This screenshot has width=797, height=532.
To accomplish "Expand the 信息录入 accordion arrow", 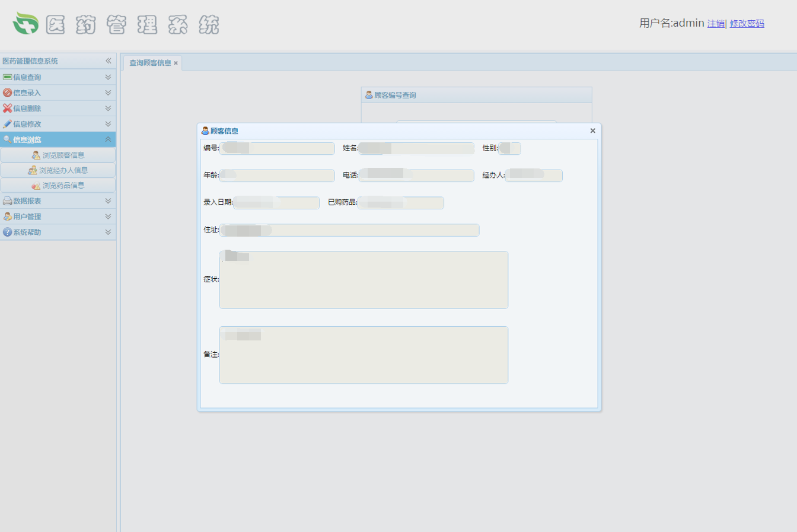I will tap(108, 93).
